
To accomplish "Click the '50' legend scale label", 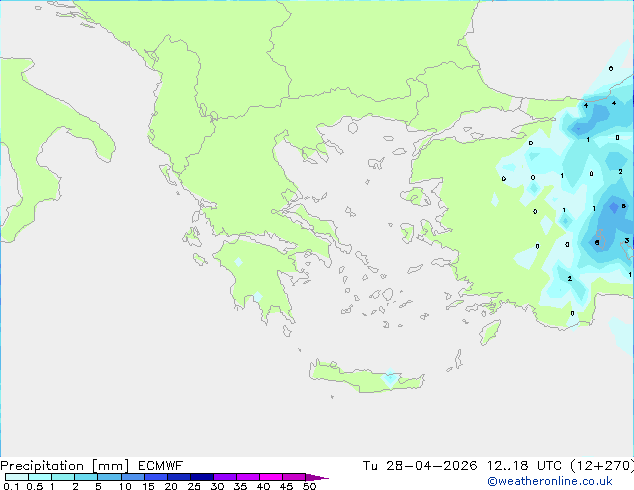I will coord(309,486).
